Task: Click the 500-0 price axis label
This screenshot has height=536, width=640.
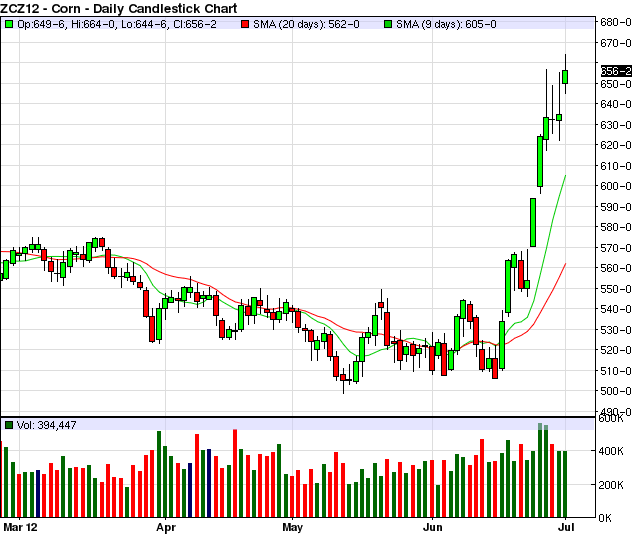Action: click(616, 391)
